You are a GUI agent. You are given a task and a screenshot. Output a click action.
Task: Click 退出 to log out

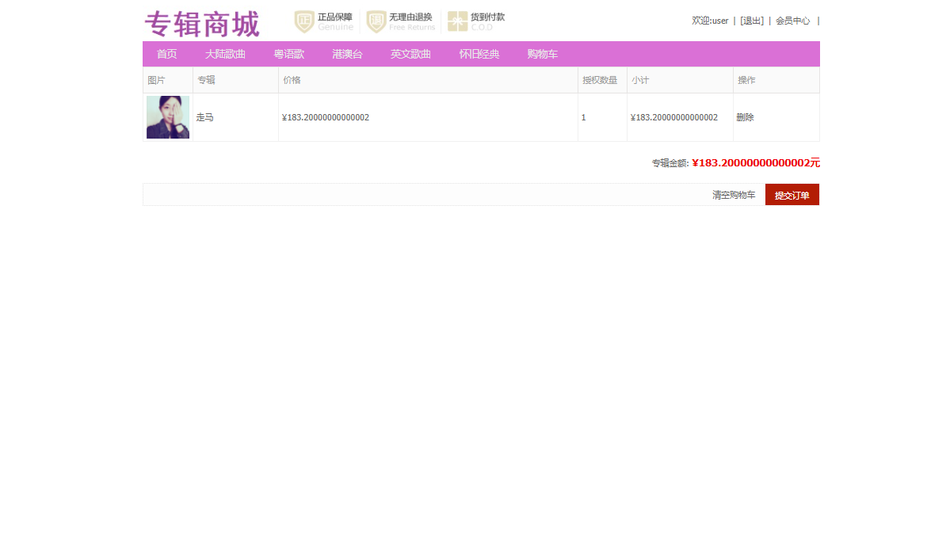(751, 21)
